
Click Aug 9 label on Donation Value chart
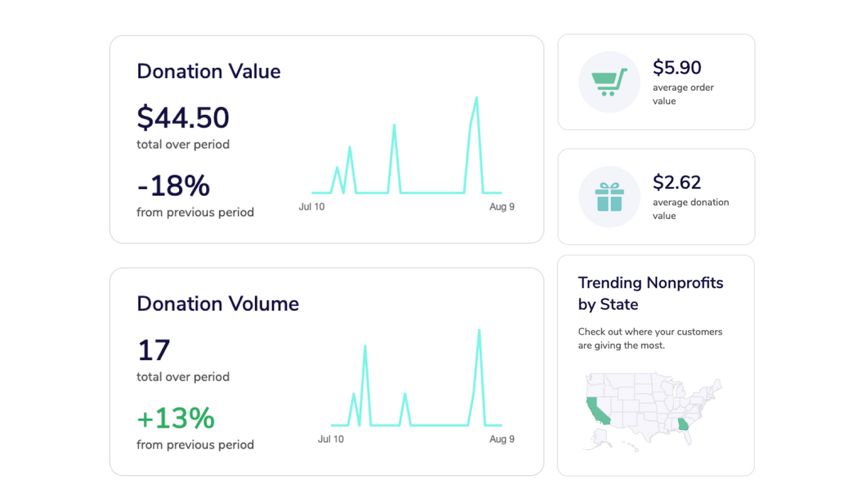502,207
